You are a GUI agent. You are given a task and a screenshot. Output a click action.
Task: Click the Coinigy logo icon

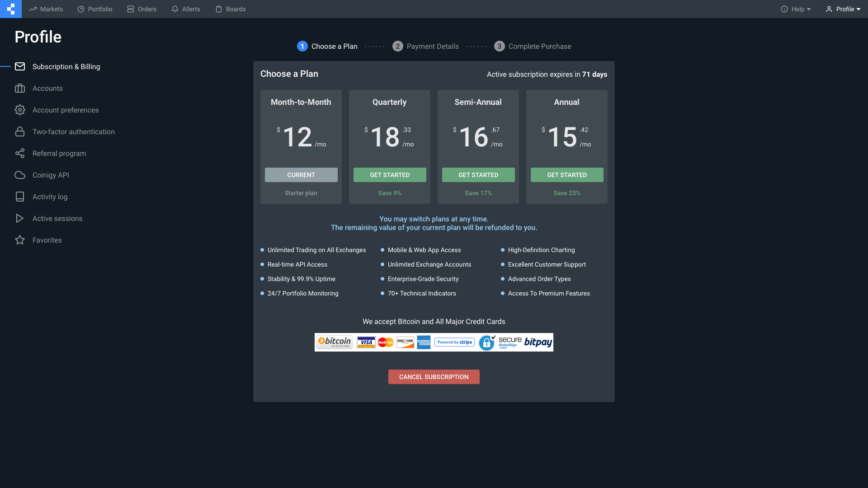pyautogui.click(x=11, y=9)
